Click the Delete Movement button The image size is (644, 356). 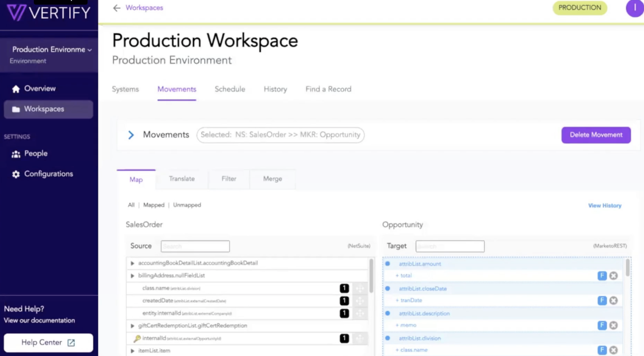click(x=596, y=135)
